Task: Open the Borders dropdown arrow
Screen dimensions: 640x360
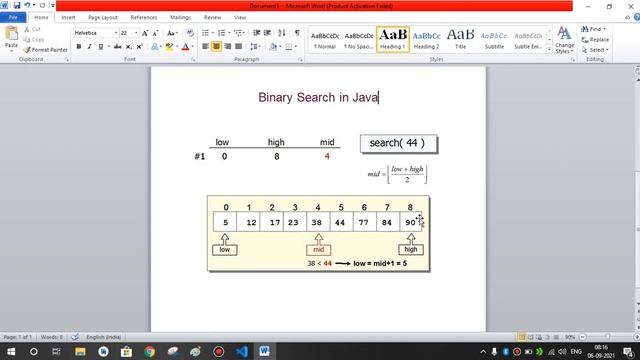Action: coord(296,47)
